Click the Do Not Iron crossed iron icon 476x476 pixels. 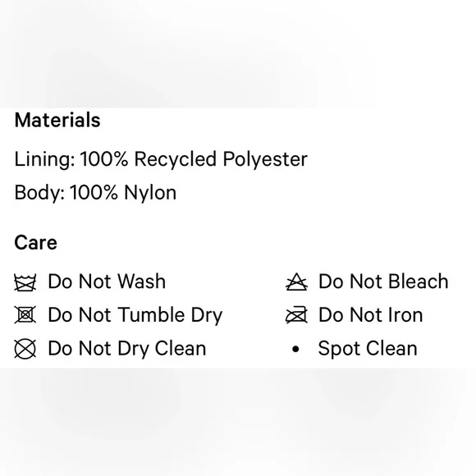296,315
